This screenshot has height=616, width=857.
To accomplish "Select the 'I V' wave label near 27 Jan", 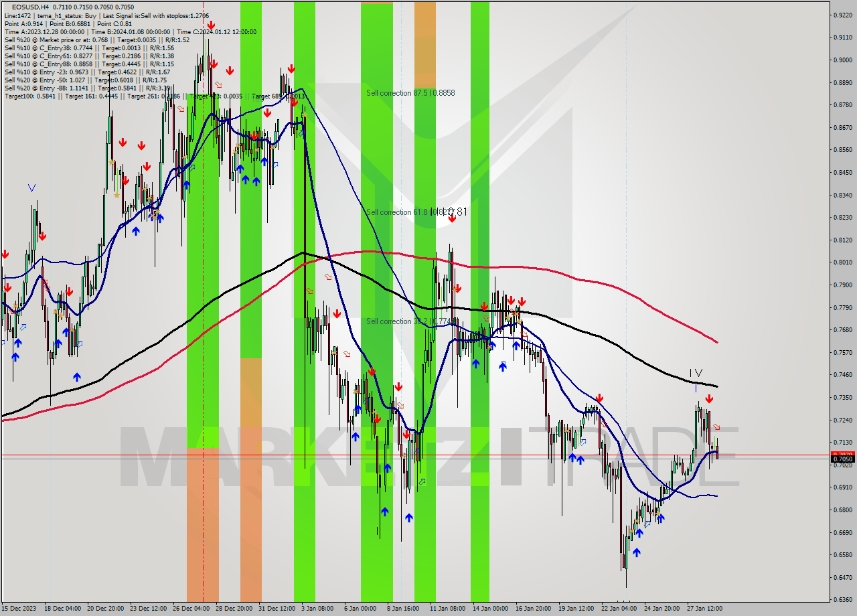I will pyautogui.click(x=696, y=373).
